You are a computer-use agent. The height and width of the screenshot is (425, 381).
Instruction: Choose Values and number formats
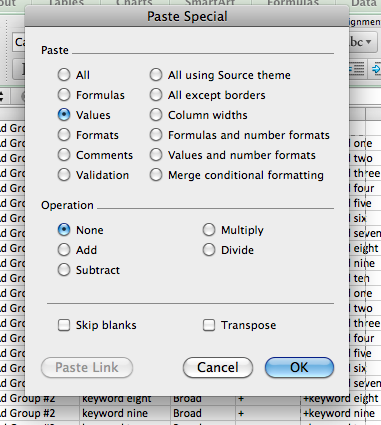[156, 155]
